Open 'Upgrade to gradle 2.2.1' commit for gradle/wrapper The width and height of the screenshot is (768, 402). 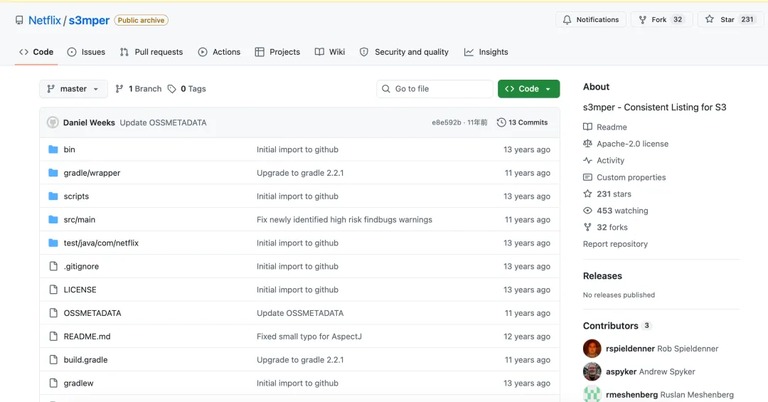(300, 173)
